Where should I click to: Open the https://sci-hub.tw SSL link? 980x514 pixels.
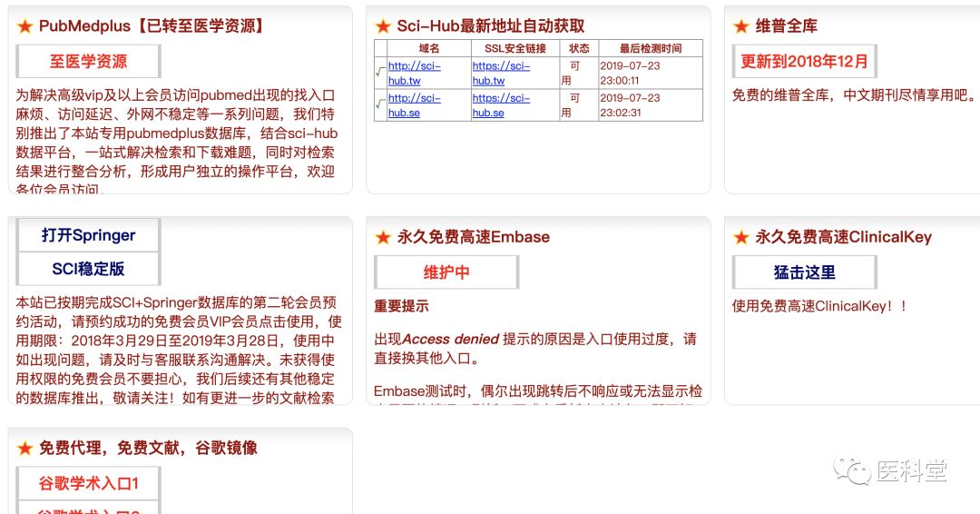tap(501, 74)
